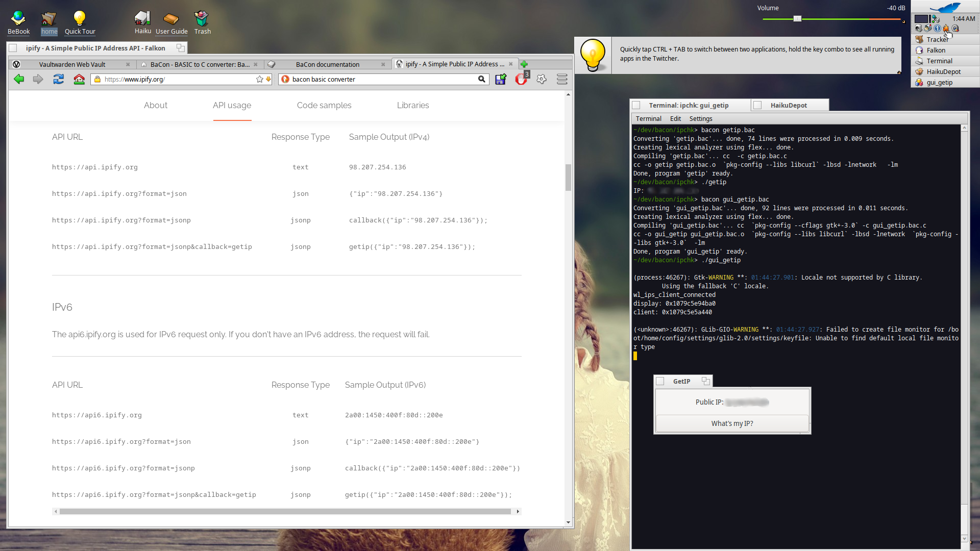Switch to Tracker in Deskbar
This screenshot has width=980, height=551.
point(945,39)
